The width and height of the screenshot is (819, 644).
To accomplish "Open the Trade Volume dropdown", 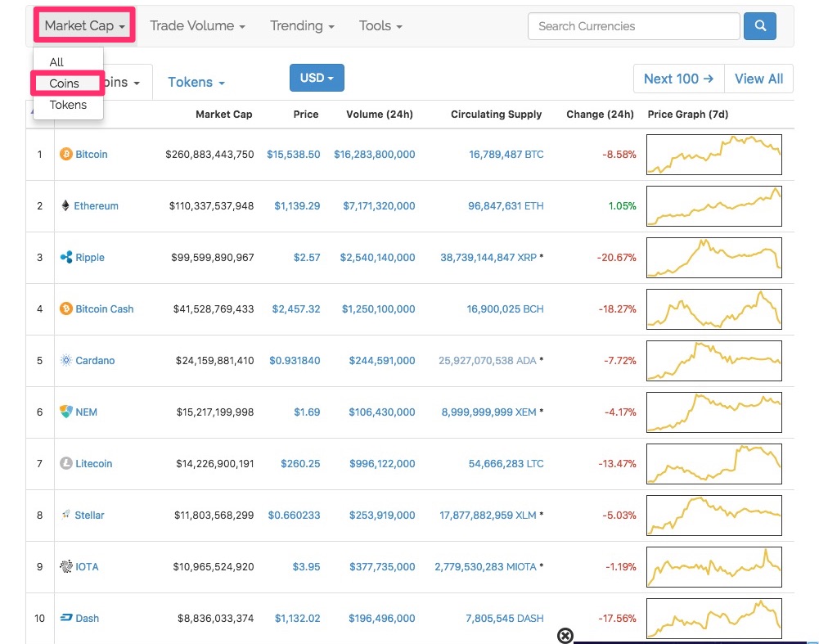I will [x=197, y=25].
